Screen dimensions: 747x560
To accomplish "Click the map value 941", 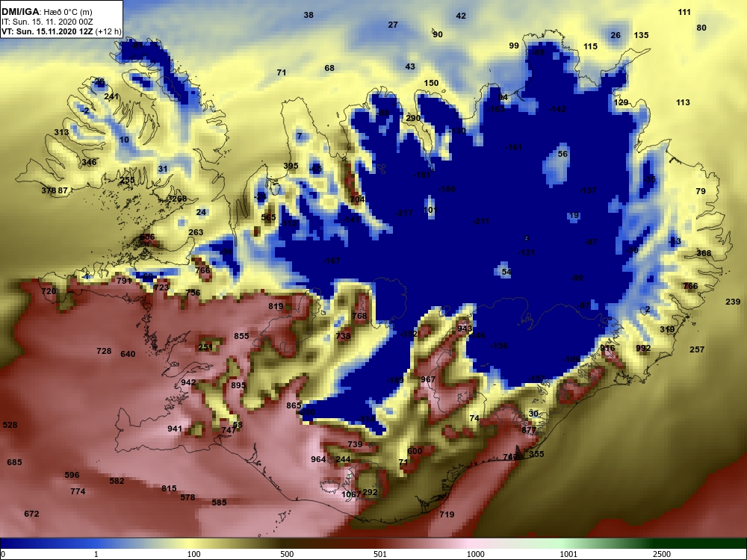I will tap(175, 429).
